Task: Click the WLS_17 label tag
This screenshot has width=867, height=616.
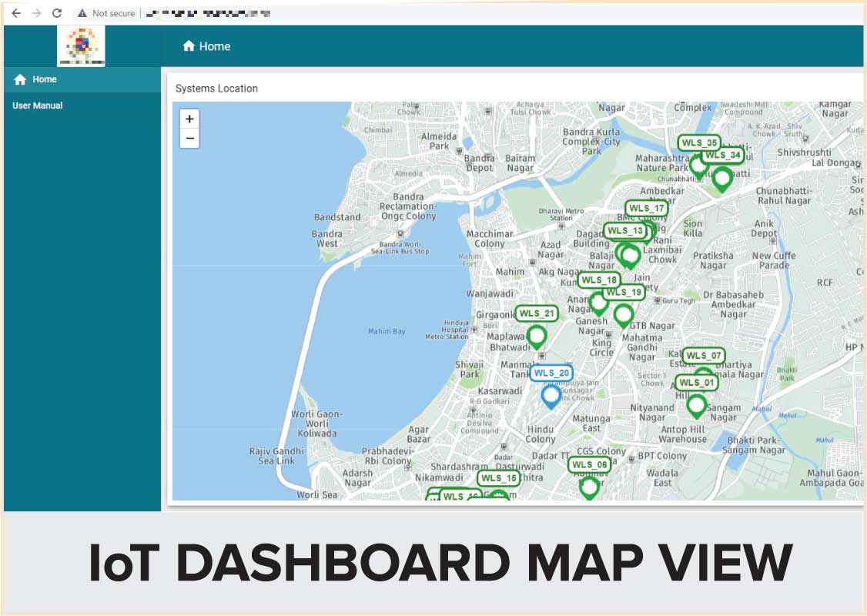Action: [x=646, y=209]
